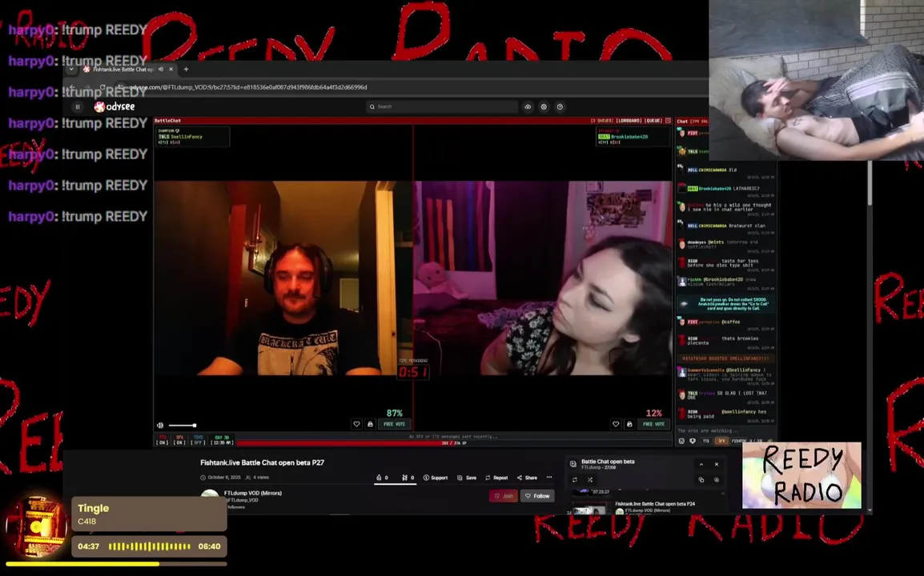This screenshot has height=576, width=924.
Task: Click the Odysee logo in the header
Action: pos(115,106)
